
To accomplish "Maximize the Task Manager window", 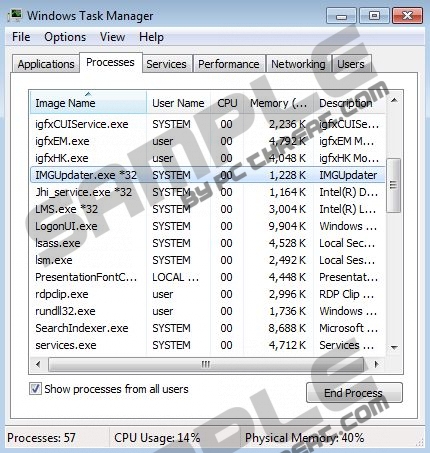I will [x=374, y=16].
